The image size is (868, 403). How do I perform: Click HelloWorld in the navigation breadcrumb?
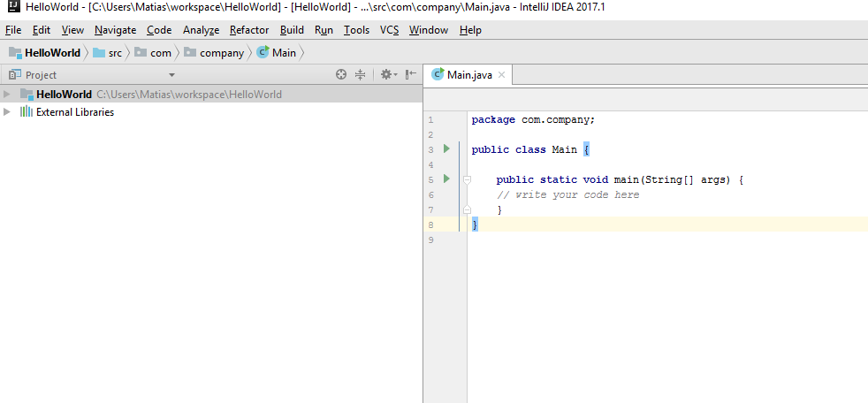45,53
